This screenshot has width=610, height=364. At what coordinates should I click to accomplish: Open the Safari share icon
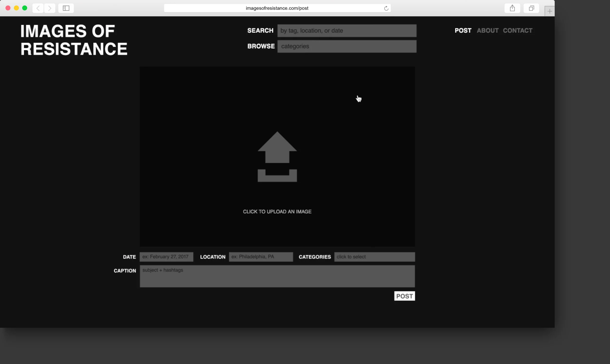512,8
